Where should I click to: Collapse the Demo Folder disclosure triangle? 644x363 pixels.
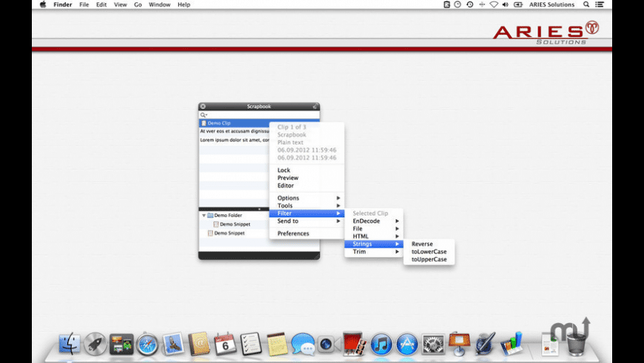point(204,216)
